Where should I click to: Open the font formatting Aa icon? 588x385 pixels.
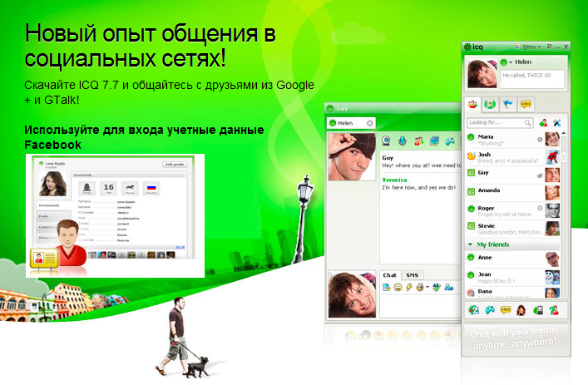448,288
